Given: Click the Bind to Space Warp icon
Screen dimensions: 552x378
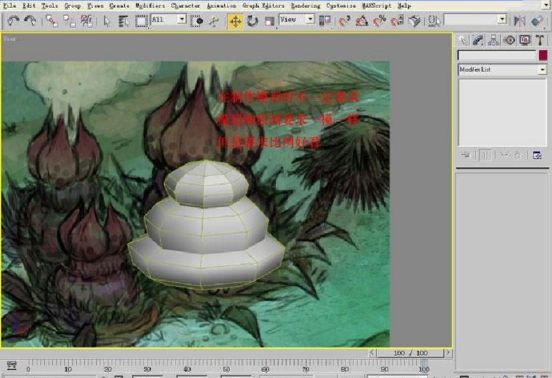Looking at the screenshot, I should 86,21.
